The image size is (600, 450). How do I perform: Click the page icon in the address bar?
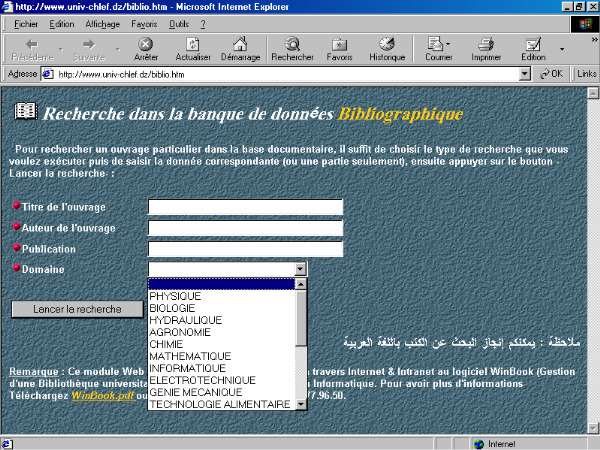tap(47, 73)
